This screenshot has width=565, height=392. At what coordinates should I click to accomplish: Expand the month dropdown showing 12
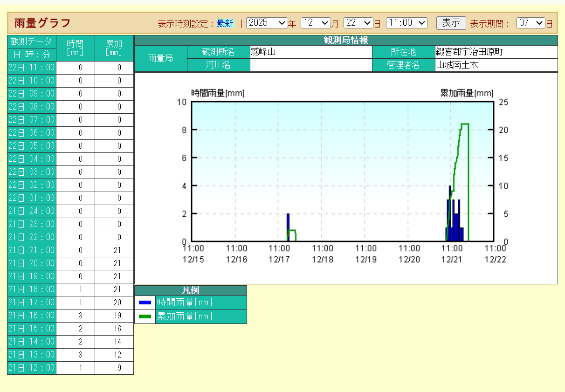pos(315,23)
